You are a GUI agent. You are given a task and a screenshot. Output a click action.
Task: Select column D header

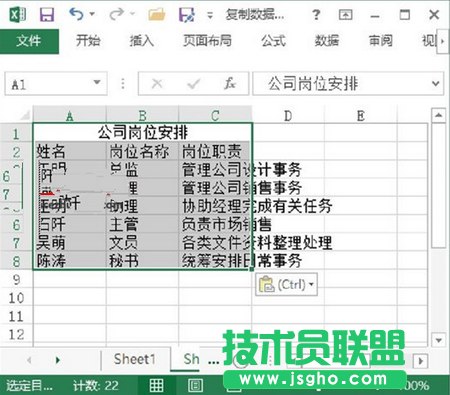pyautogui.click(x=288, y=116)
